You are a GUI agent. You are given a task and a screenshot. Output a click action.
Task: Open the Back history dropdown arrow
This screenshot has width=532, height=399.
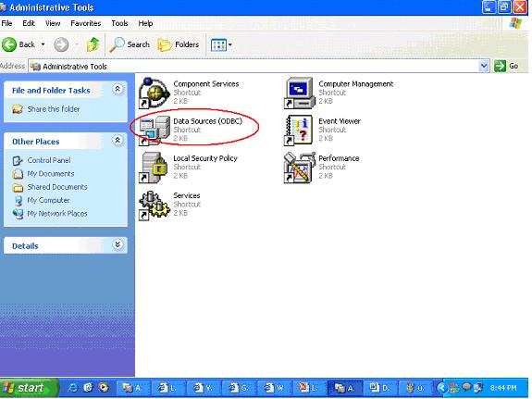click(43, 44)
